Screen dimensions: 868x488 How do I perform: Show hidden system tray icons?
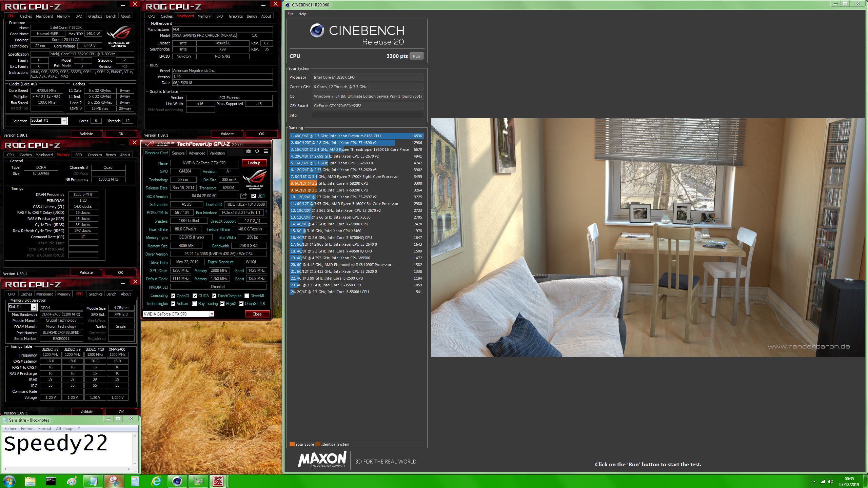click(x=814, y=482)
